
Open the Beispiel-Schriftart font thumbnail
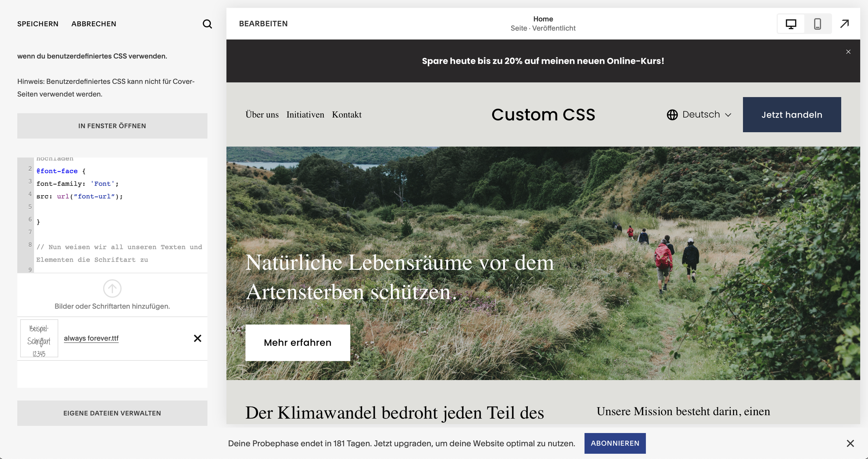39,338
